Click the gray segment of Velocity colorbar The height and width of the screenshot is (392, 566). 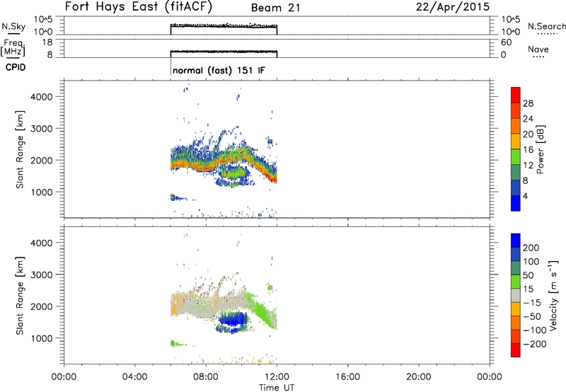tap(516, 296)
